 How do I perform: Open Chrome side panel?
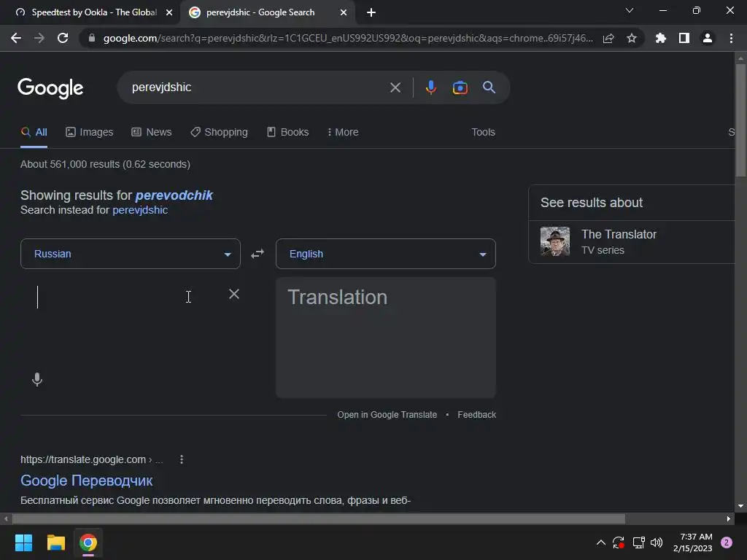coord(684,38)
